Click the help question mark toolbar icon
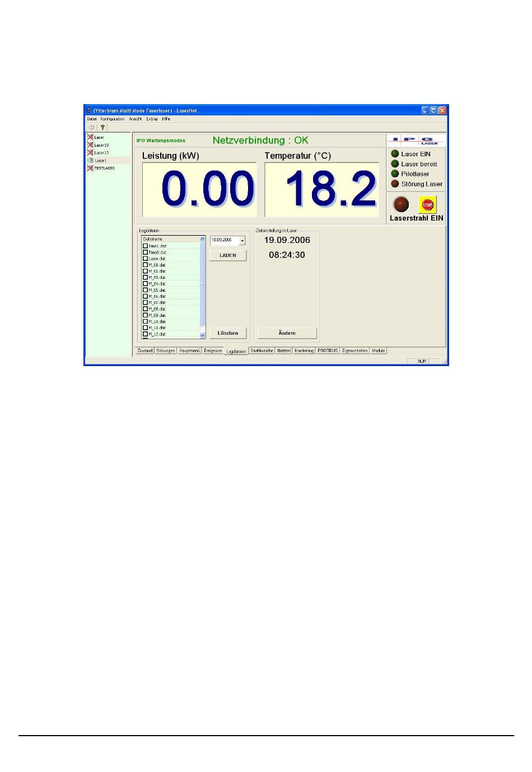Viewport: 532px width, 772px height. (102, 128)
